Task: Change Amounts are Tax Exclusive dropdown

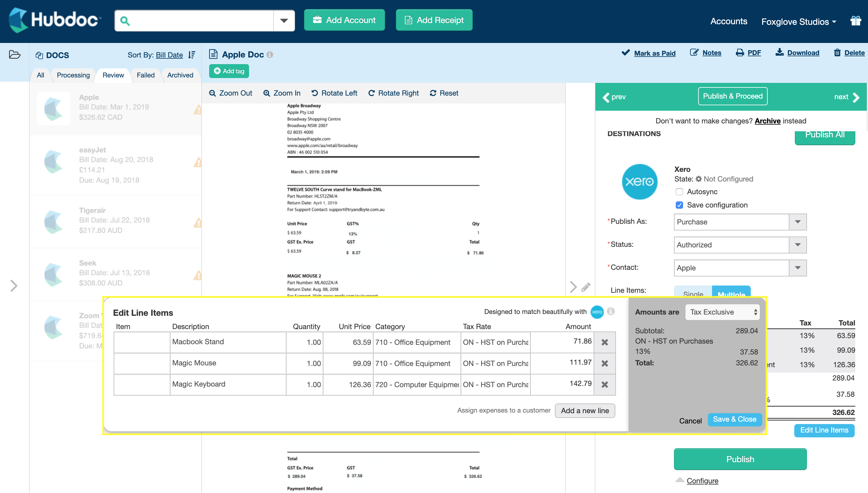Action: pyautogui.click(x=722, y=312)
